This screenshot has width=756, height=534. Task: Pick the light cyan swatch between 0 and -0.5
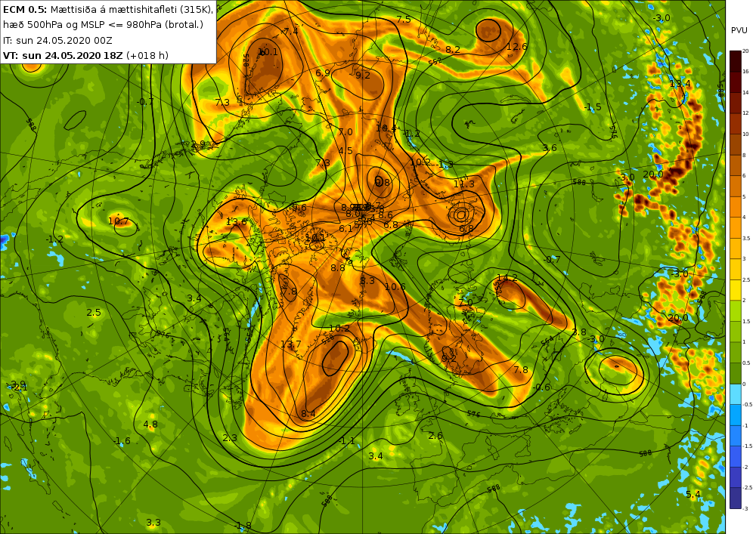(x=736, y=394)
